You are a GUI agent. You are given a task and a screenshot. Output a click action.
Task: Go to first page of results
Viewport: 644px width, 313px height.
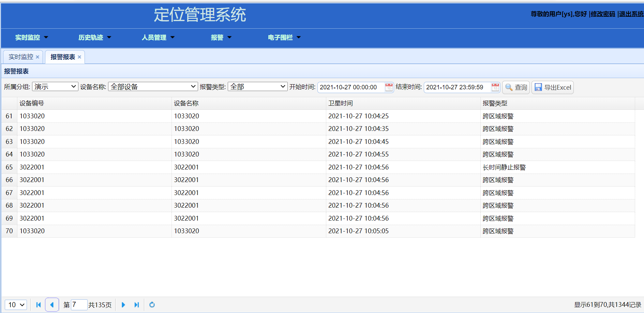tap(39, 305)
